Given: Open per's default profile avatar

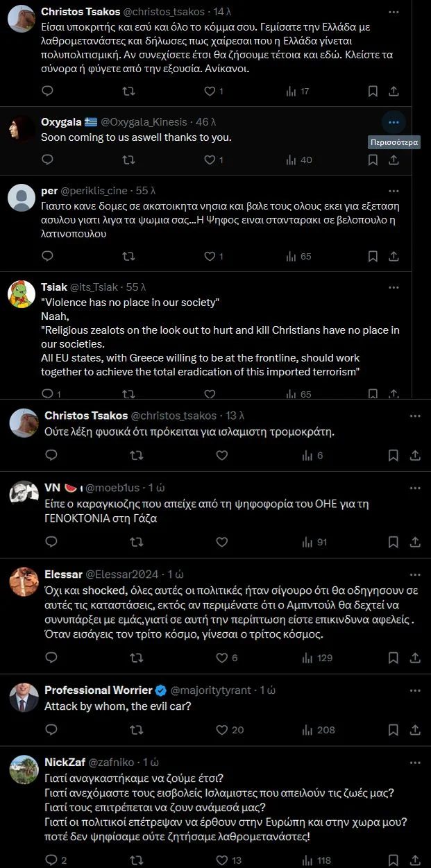Looking at the screenshot, I should point(22,197).
